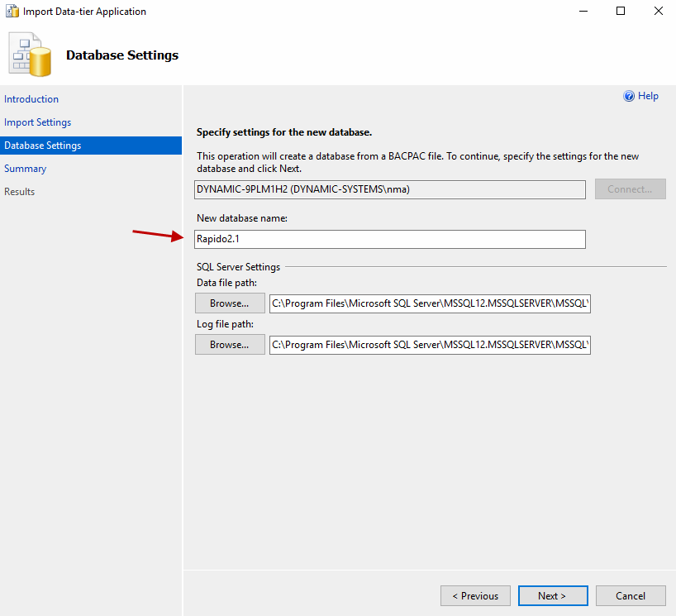676x616 pixels.
Task: Go back with the Previous button
Action: click(x=475, y=596)
